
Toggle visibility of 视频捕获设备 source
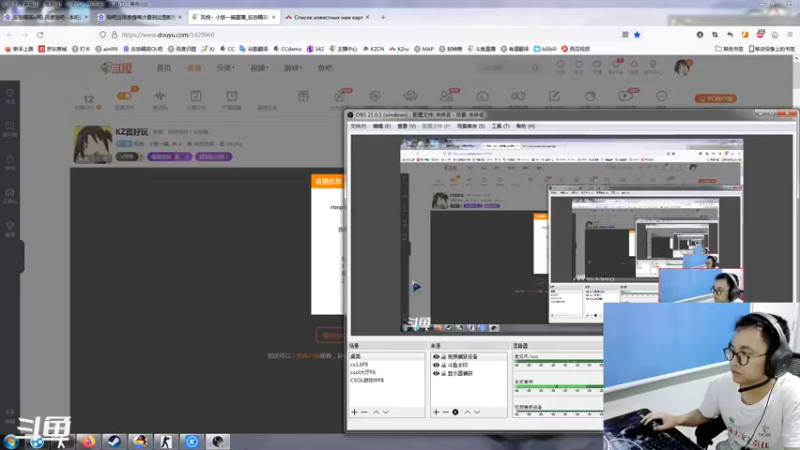pos(436,357)
